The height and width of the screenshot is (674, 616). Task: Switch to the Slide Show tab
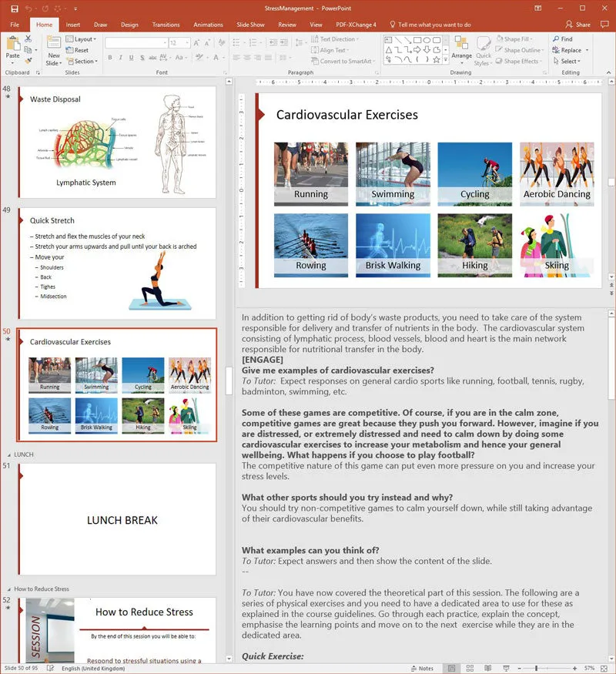point(250,25)
